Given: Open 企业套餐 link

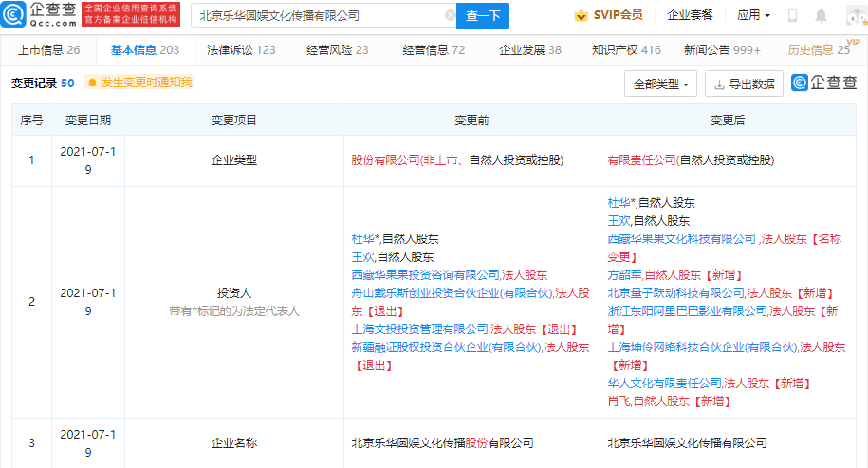Looking at the screenshot, I should [690, 15].
